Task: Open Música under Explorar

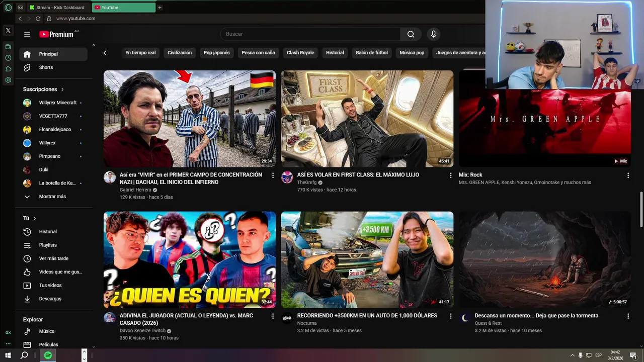Action: (53, 331)
